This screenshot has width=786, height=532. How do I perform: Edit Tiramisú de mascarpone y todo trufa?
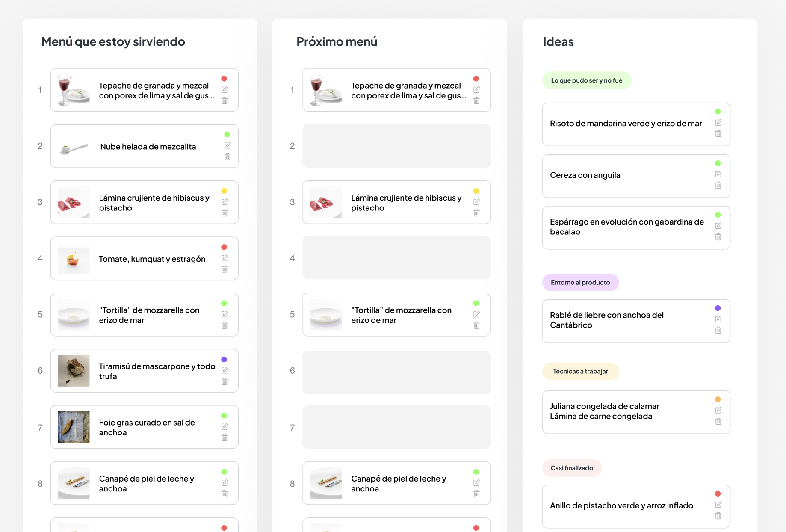225,370
